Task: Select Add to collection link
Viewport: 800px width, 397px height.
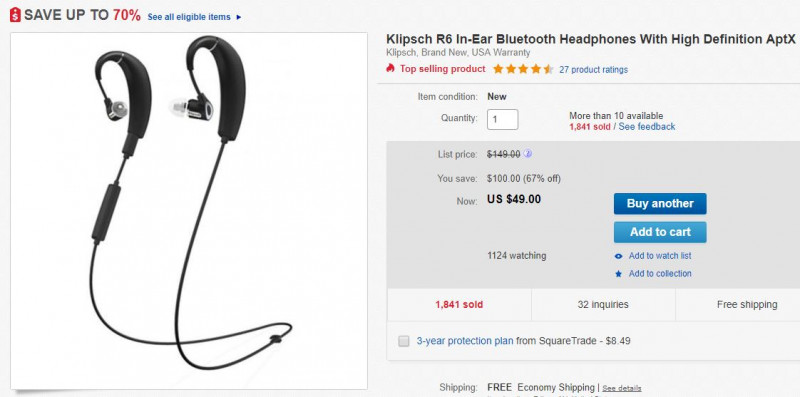Action: [x=660, y=274]
